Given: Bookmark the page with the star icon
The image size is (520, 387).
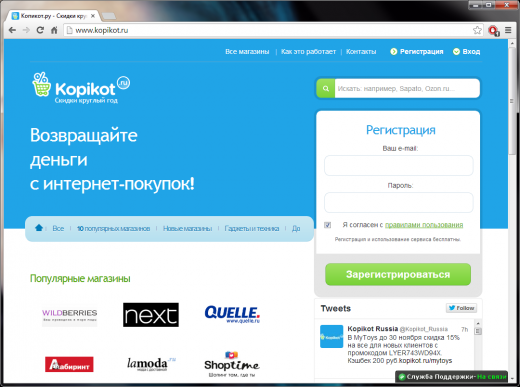Looking at the screenshot, I should coord(477,30).
